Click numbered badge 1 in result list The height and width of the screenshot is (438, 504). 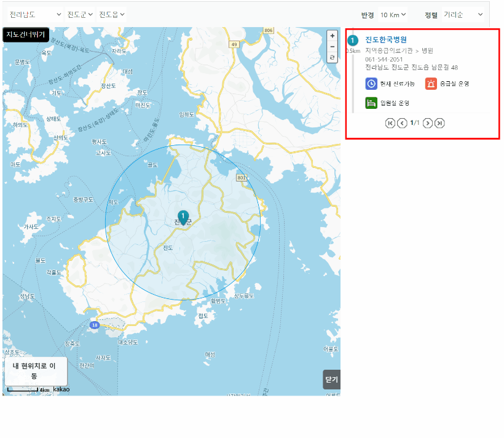[x=353, y=41]
